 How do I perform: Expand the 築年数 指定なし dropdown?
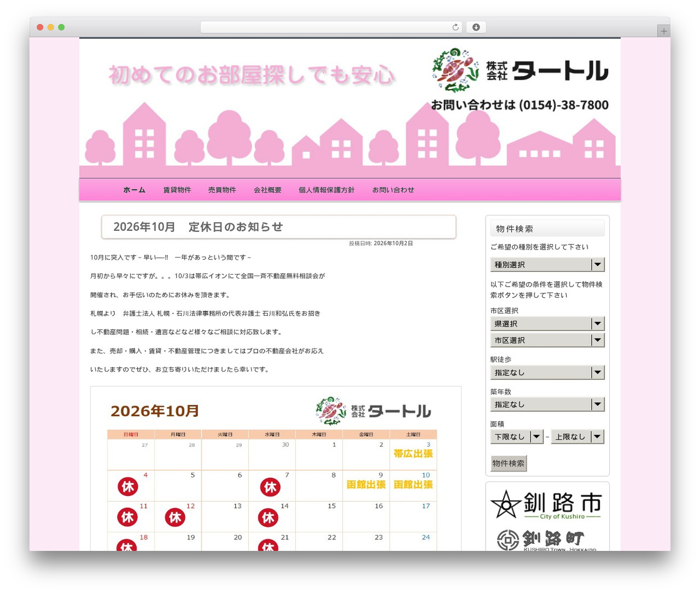tap(547, 404)
